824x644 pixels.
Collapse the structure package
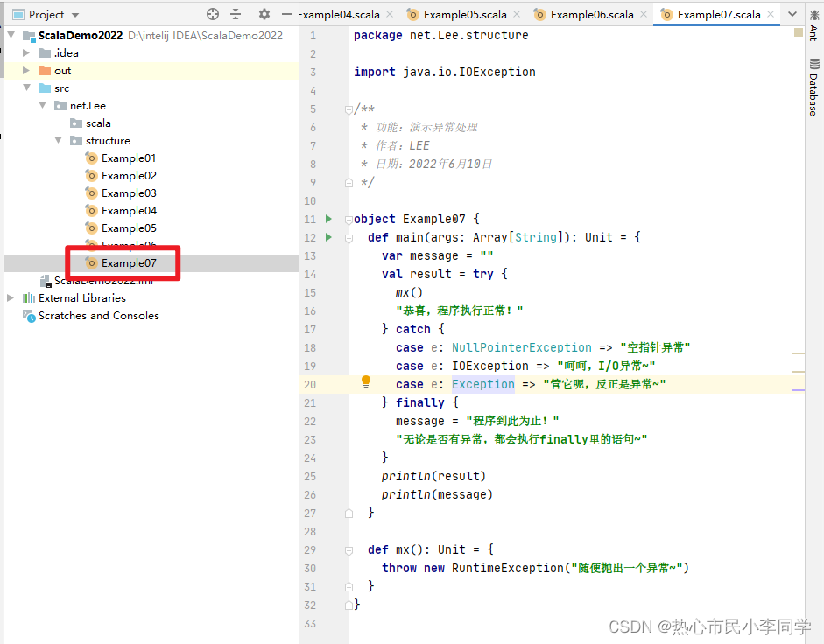tap(59, 140)
